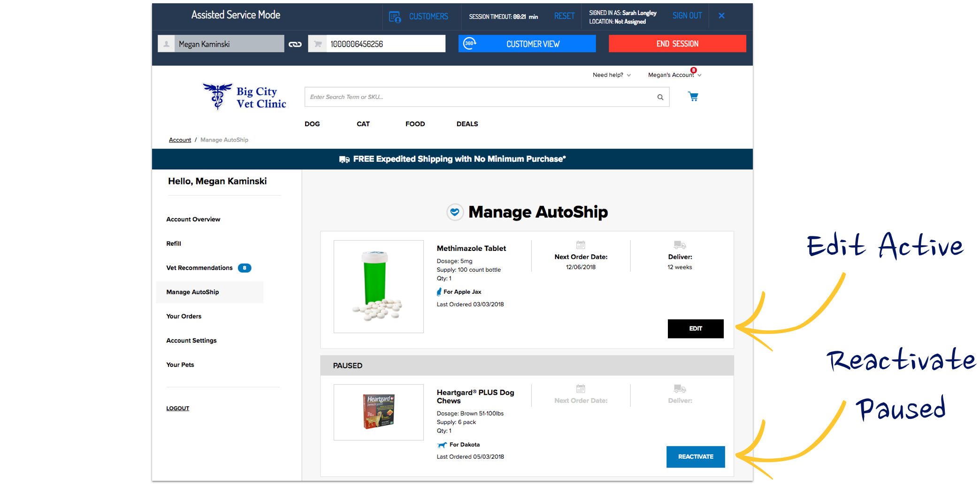
Task: Open the Customers list icon
Action: click(x=395, y=17)
